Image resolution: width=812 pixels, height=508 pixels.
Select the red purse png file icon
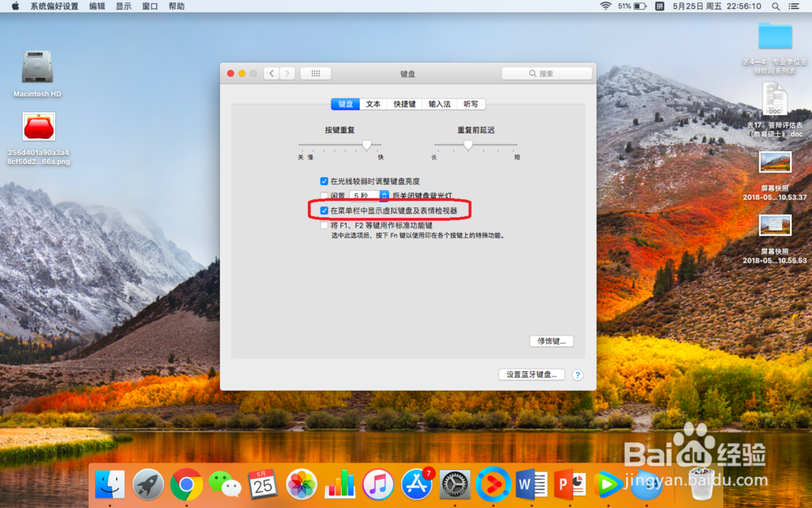coord(39,127)
